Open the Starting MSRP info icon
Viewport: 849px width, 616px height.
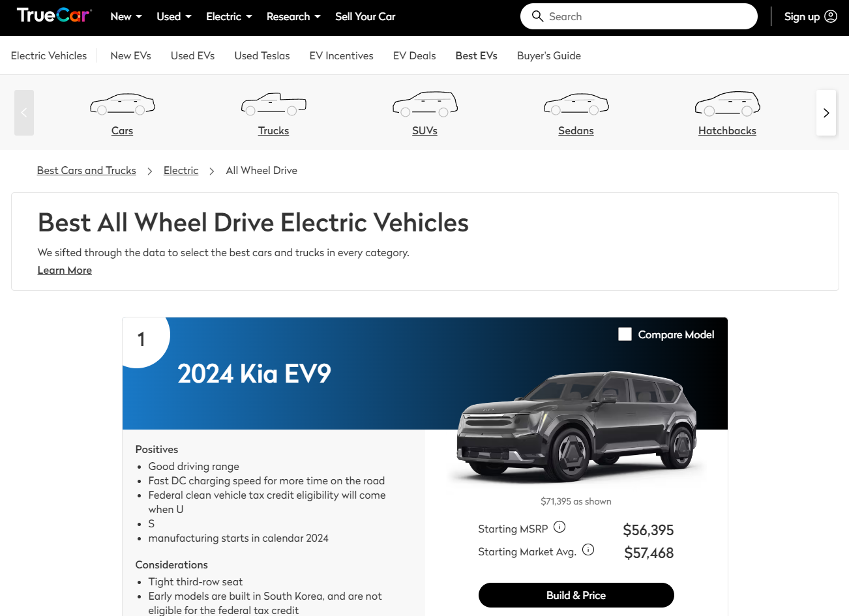pyautogui.click(x=559, y=527)
